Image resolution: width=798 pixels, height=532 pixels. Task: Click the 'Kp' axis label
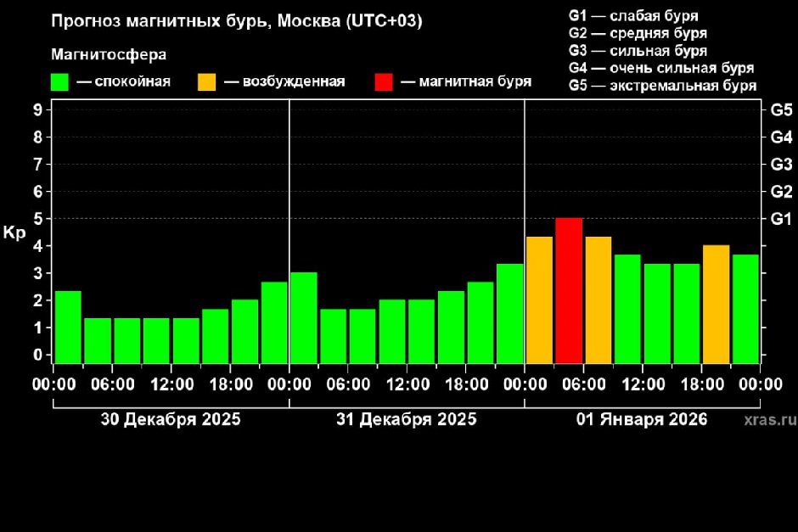click(x=14, y=232)
